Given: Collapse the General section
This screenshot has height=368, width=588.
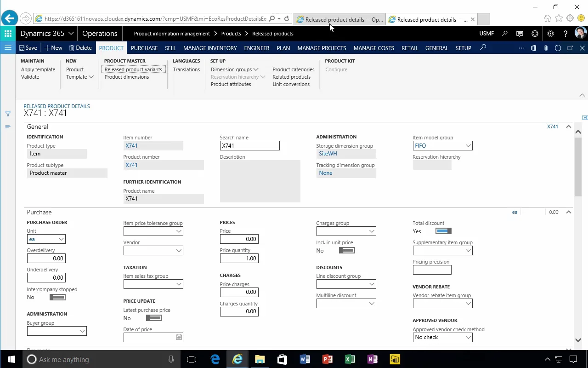Looking at the screenshot, I should pos(568,126).
